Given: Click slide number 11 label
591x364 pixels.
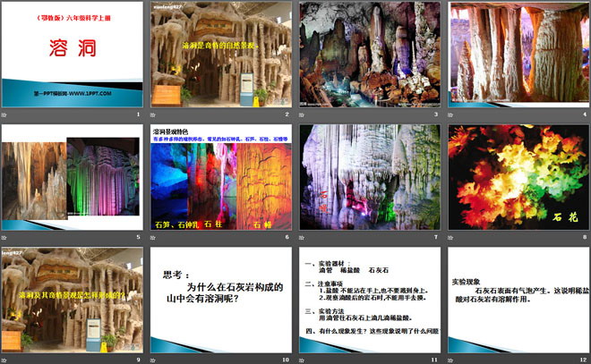Looking at the screenshot, I should 434,360.
